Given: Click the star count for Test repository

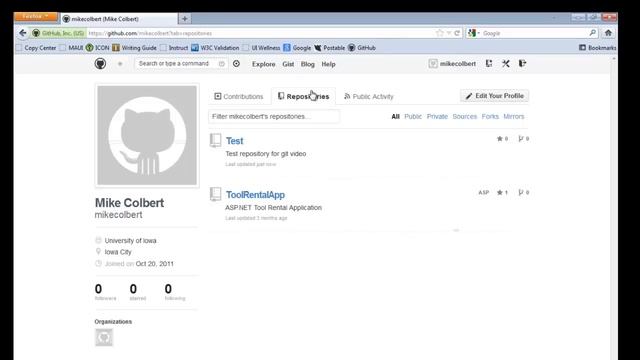Looking at the screenshot, I should [502, 139].
